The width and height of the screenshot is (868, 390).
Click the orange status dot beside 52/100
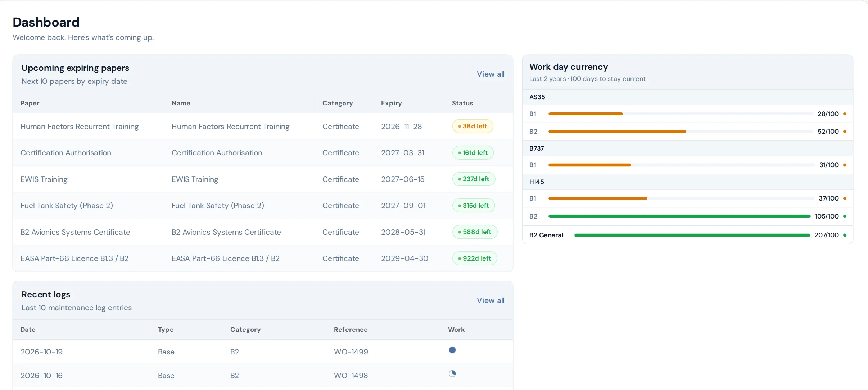[845, 132]
